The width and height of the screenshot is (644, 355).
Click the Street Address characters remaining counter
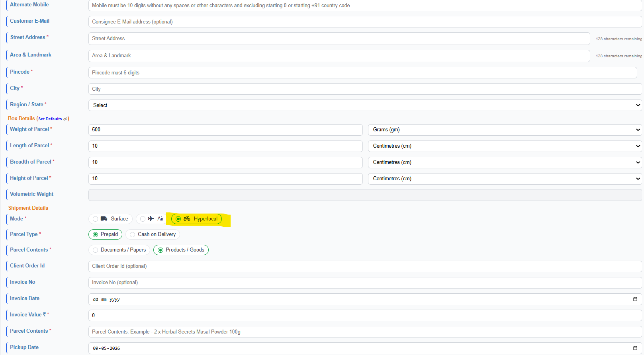pos(619,39)
